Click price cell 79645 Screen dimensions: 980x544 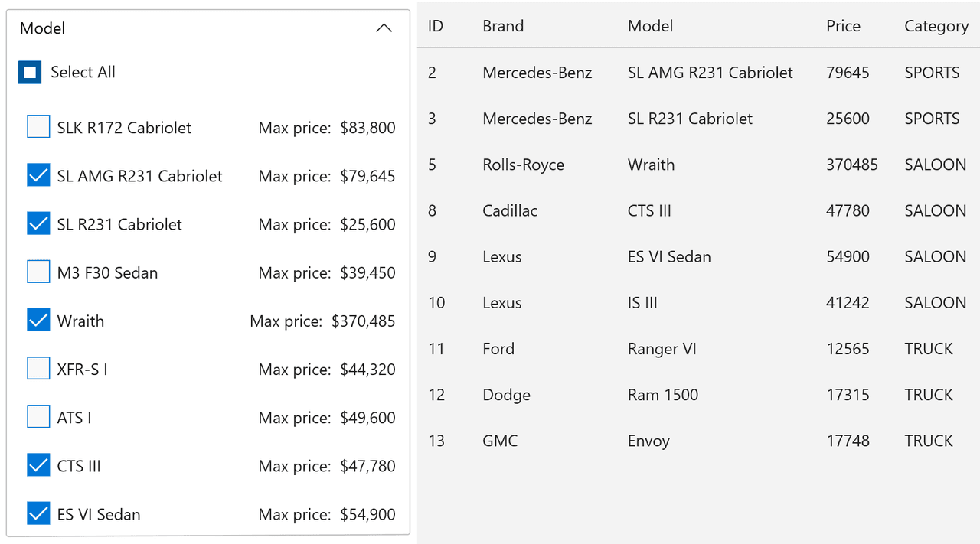coord(848,73)
